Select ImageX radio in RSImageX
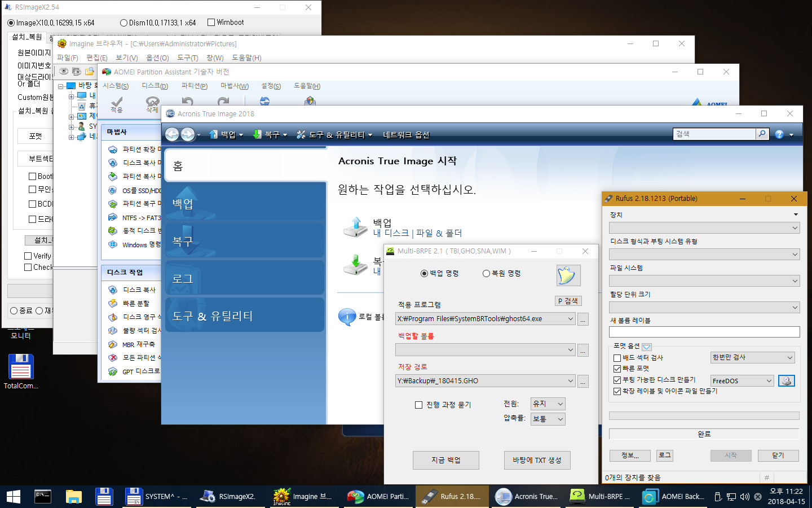 coord(11,23)
